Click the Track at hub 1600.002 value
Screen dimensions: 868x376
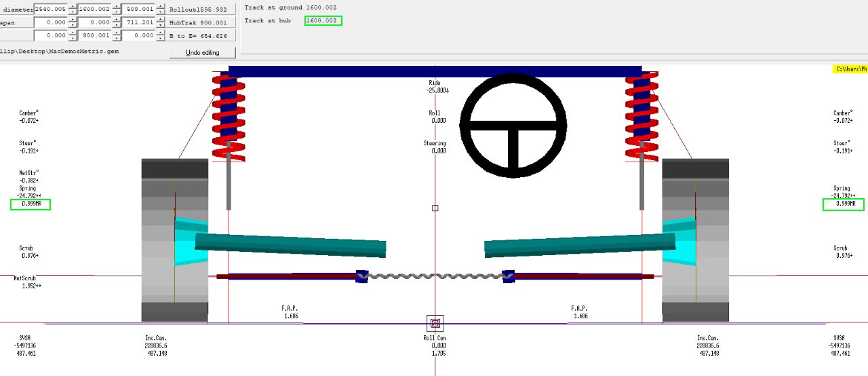click(323, 21)
